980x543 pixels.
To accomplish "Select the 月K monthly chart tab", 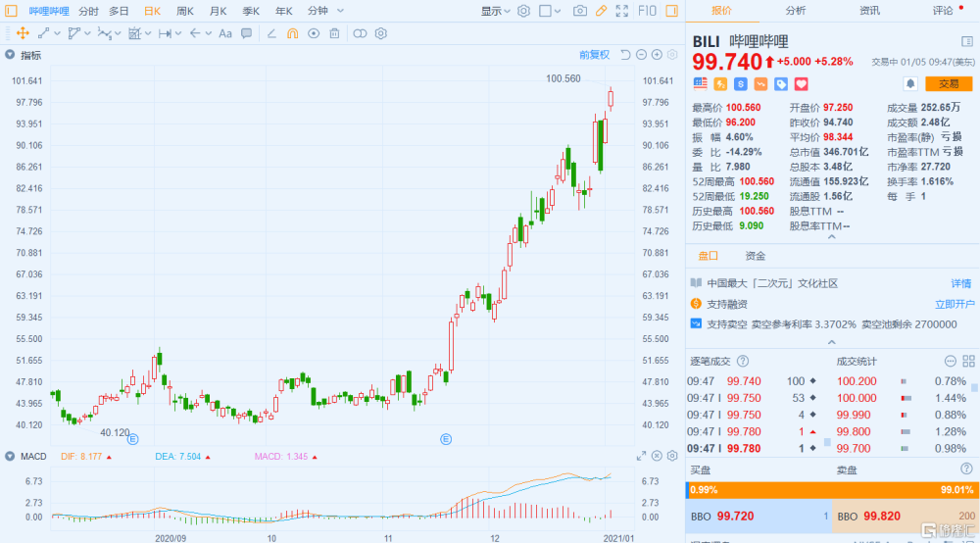I will 219,11.
